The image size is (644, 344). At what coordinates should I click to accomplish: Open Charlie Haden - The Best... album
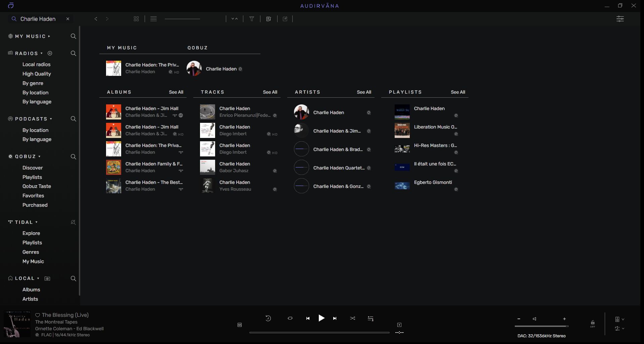(145, 186)
